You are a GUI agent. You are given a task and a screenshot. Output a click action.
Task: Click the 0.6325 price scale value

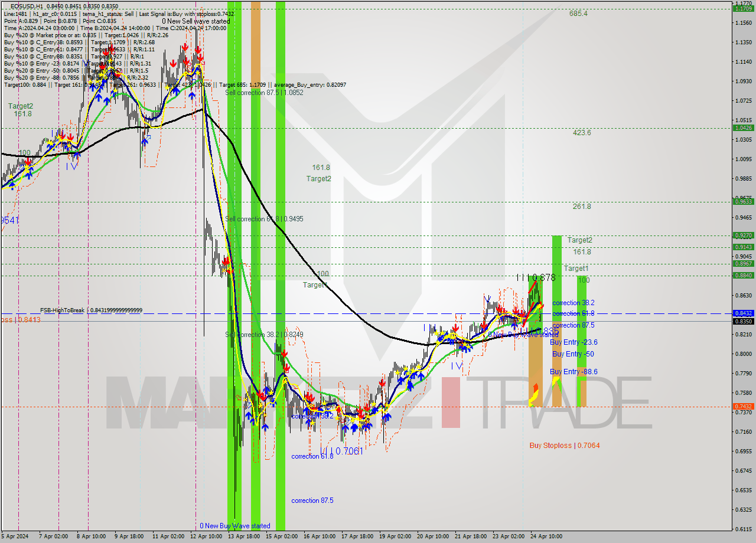743,509
